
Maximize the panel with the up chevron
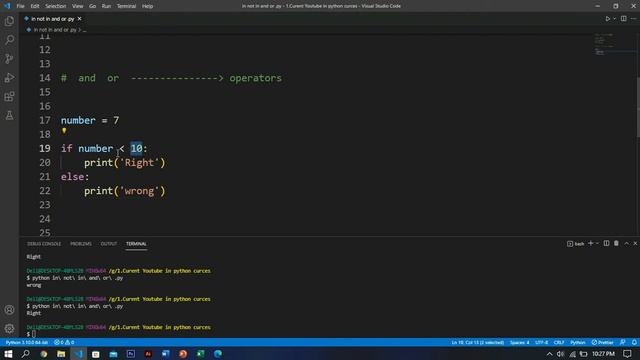tap(627, 243)
